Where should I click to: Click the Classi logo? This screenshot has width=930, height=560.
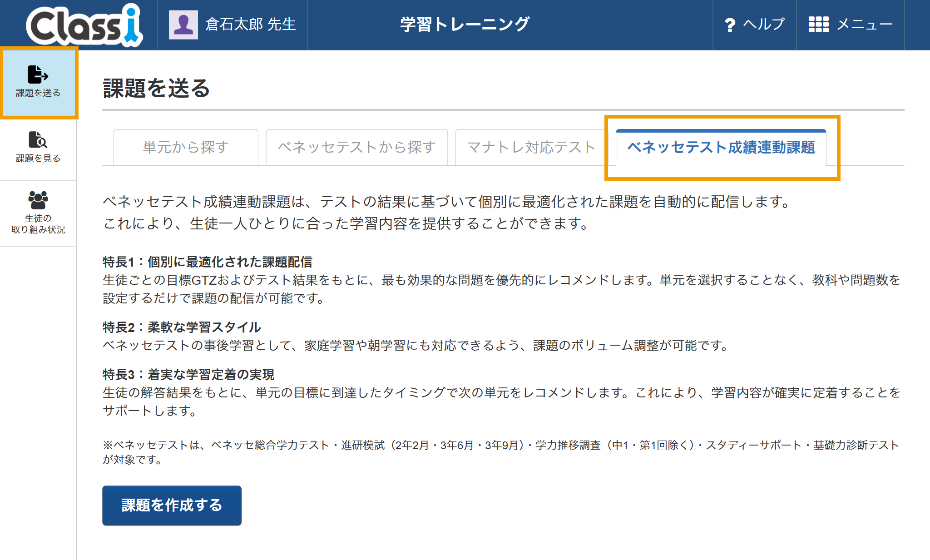click(x=84, y=25)
